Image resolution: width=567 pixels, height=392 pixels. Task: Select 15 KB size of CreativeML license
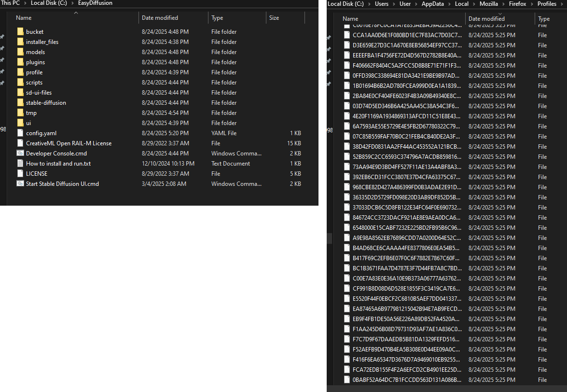294,143
